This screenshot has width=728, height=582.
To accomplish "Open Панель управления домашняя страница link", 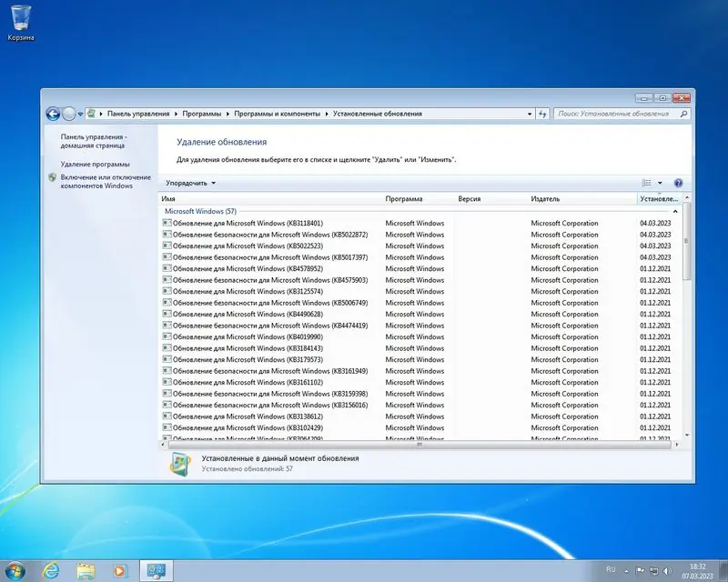I will tap(94, 141).
